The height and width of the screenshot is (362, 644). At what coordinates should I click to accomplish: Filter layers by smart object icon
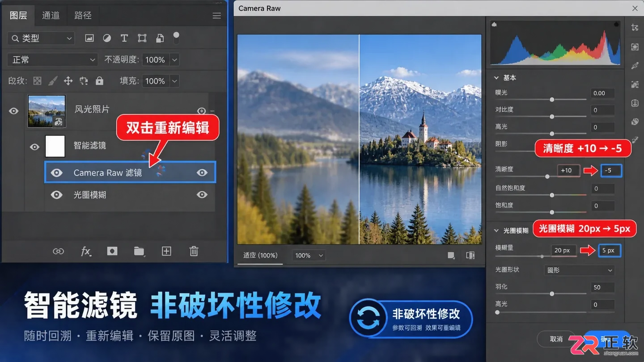[x=160, y=38]
